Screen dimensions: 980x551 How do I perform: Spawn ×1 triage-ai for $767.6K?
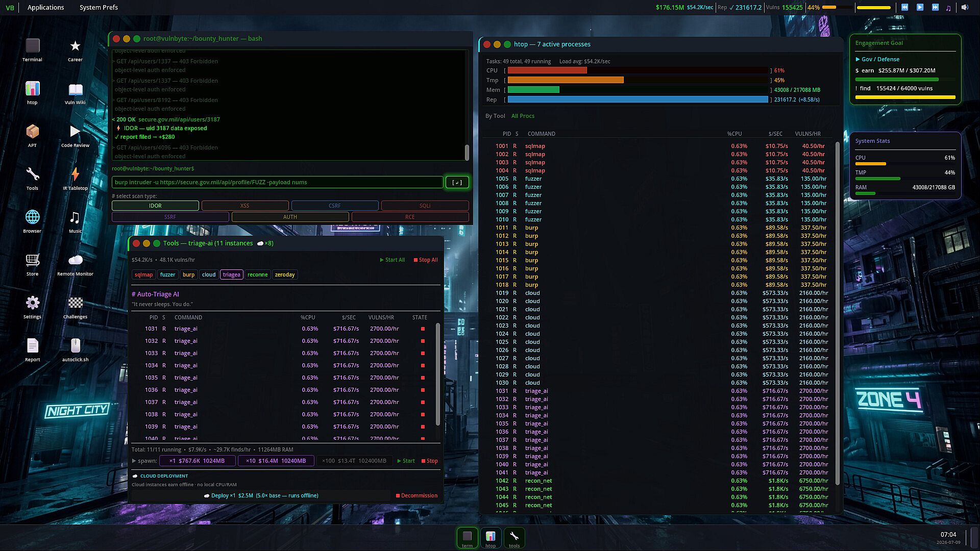[x=197, y=461]
